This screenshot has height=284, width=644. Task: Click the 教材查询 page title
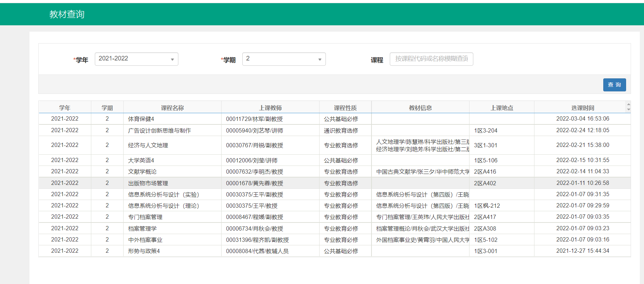pyautogui.click(x=67, y=14)
